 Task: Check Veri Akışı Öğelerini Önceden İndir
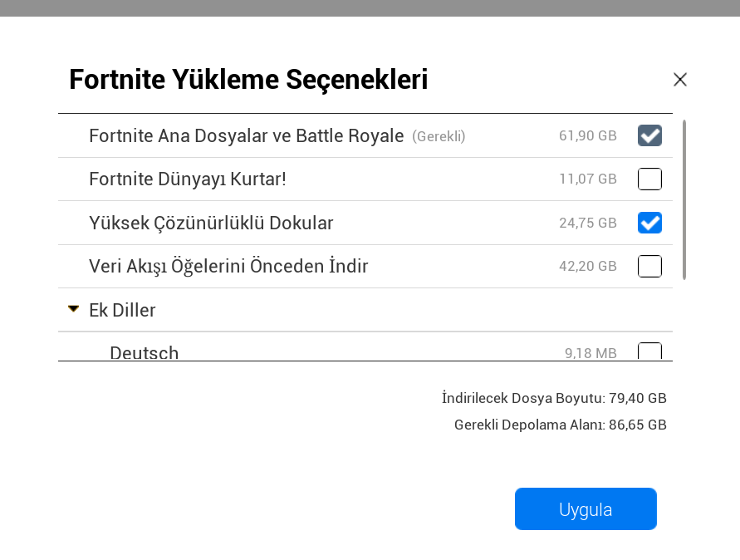(649, 266)
